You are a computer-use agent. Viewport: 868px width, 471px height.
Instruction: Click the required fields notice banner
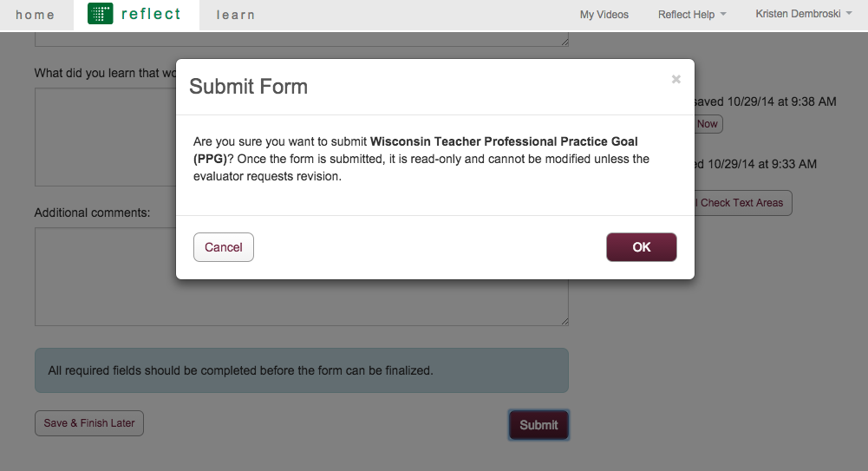[x=302, y=370]
